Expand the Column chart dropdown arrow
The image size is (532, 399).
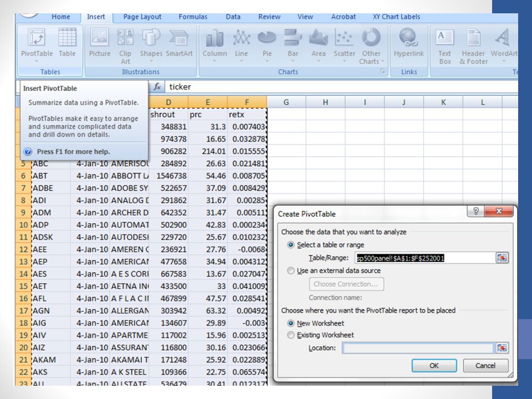[x=214, y=62]
